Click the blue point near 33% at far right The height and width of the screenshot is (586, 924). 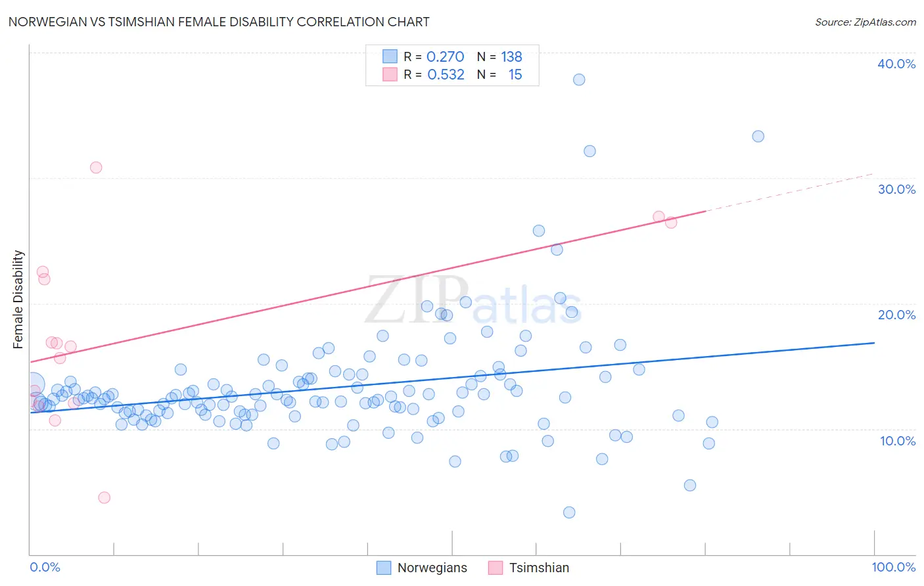[758, 137]
